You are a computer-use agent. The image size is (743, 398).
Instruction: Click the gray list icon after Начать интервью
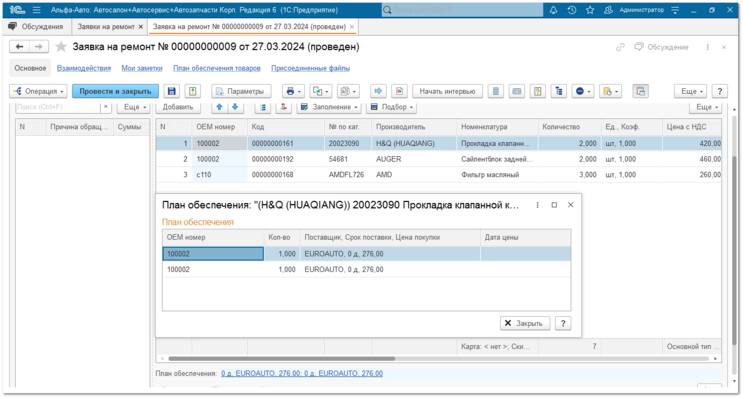pyautogui.click(x=496, y=91)
